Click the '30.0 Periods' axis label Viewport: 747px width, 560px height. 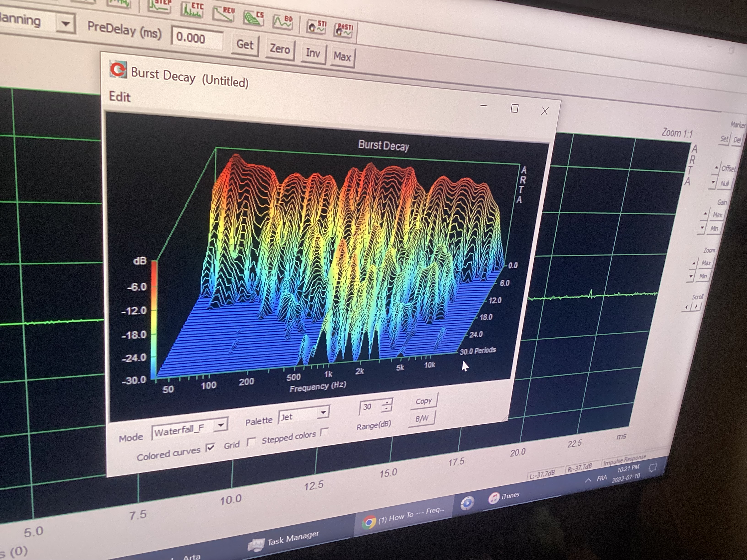477,351
